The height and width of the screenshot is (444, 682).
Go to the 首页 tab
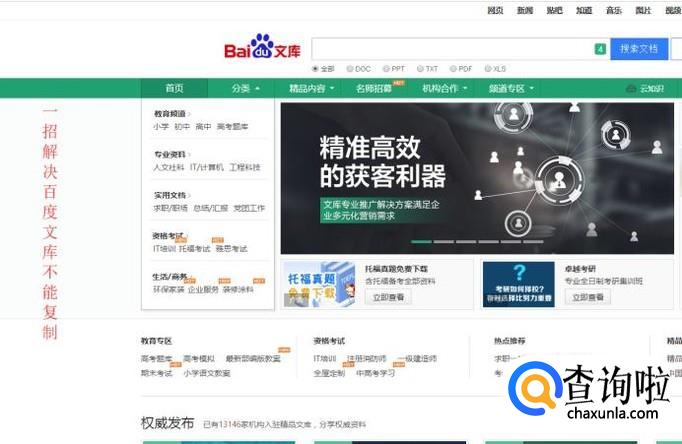click(174, 88)
